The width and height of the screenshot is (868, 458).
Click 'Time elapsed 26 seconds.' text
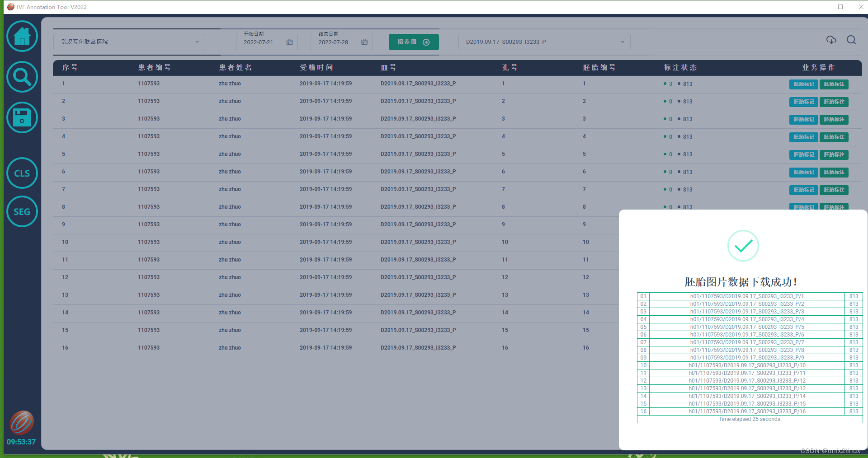[750, 419]
